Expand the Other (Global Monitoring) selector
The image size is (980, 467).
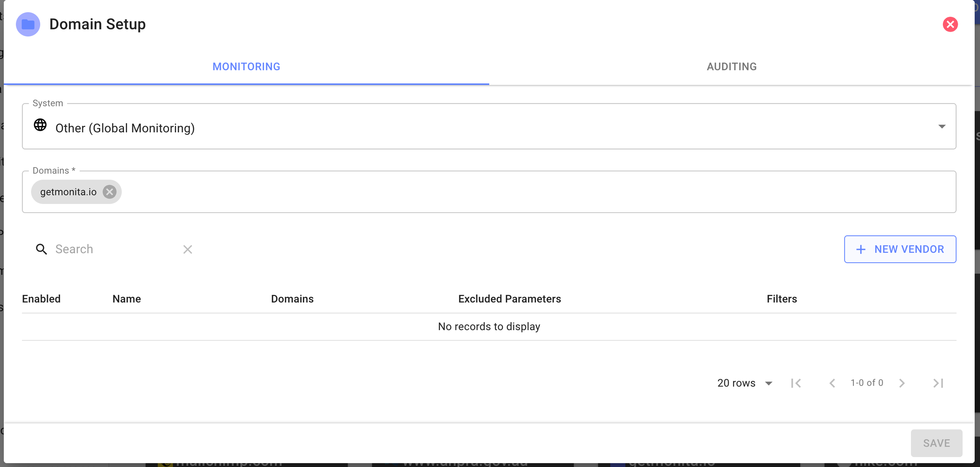click(x=488, y=128)
